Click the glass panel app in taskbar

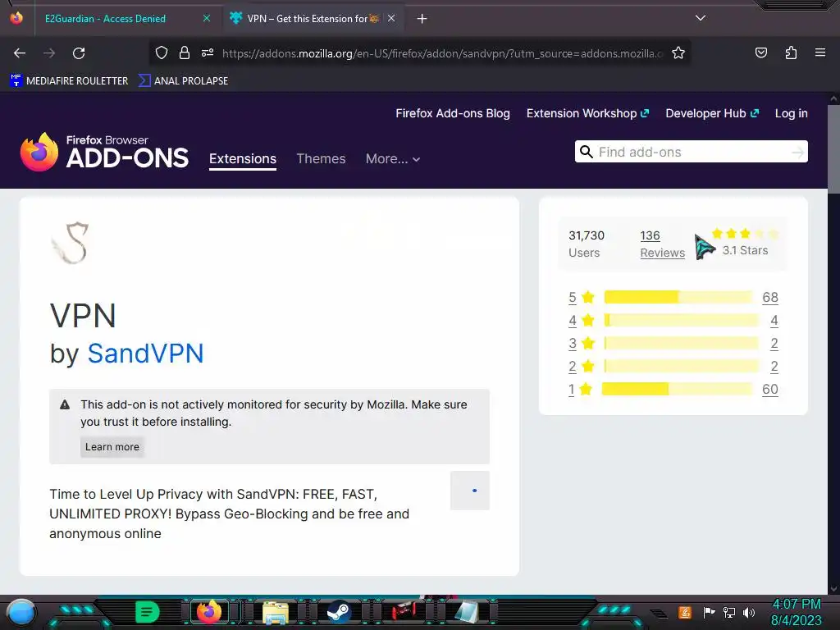point(466,612)
